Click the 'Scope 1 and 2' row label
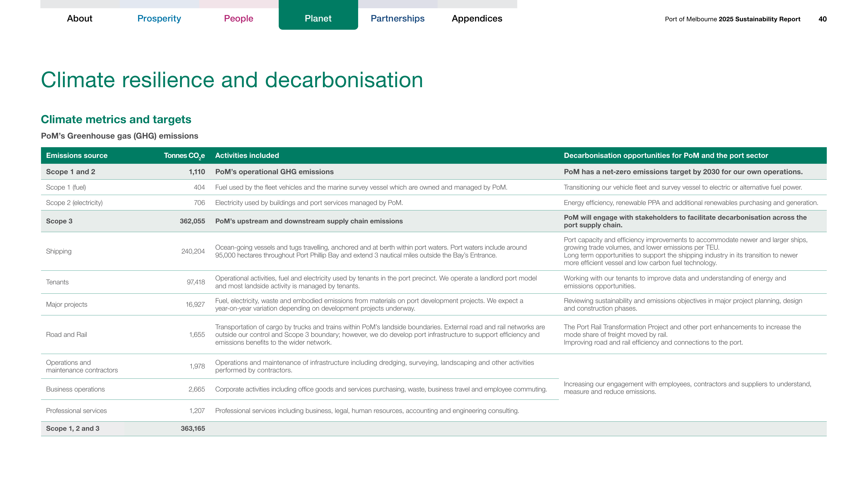 tap(71, 172)
